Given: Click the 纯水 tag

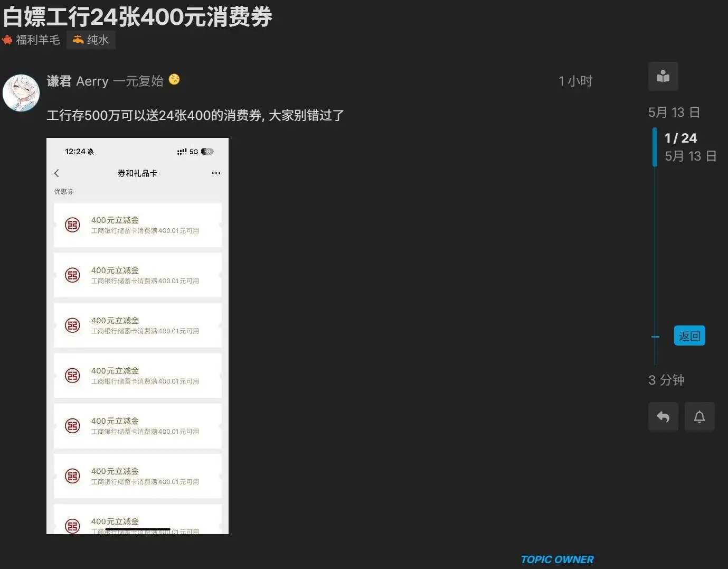Looking at the screenshot, I should point(91,40).
